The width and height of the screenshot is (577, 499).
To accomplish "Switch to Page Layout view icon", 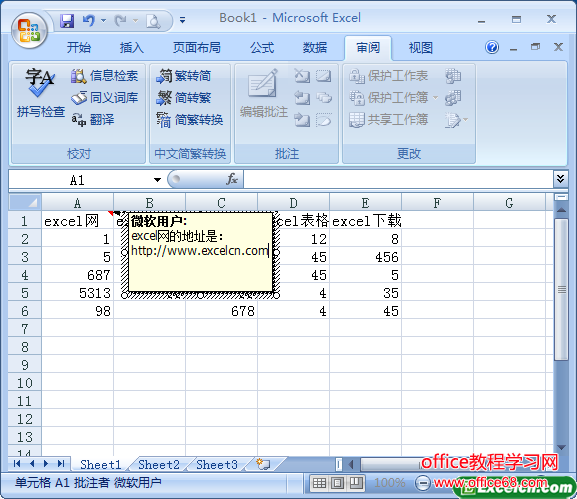I will point(337,483).
